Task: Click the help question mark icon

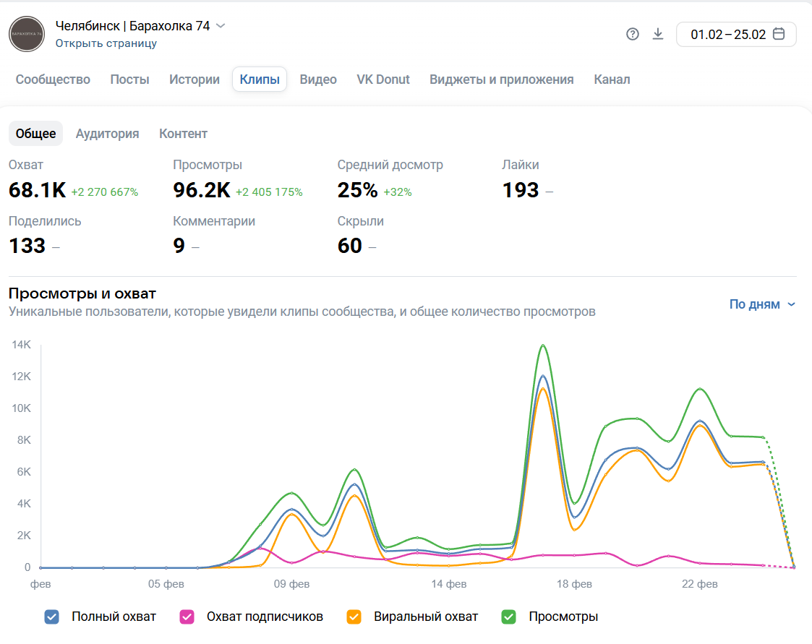Action: 633,34
